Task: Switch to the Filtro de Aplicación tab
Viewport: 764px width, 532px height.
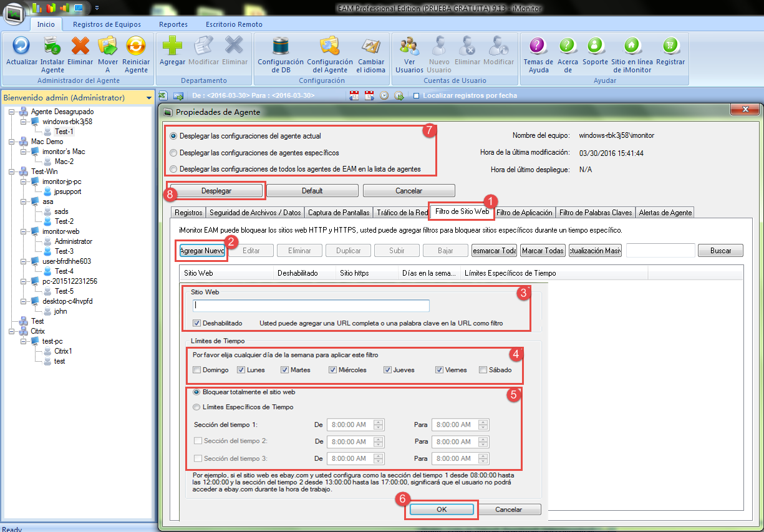Action: tap(525, 212)
